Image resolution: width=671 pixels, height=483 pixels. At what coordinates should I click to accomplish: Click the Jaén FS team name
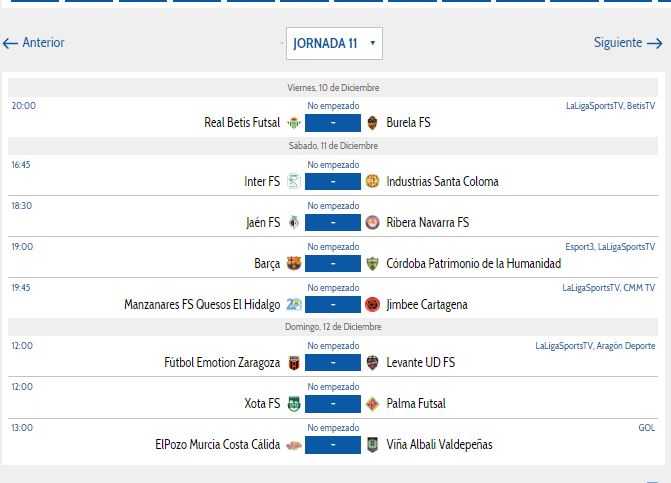pos(262,223)
